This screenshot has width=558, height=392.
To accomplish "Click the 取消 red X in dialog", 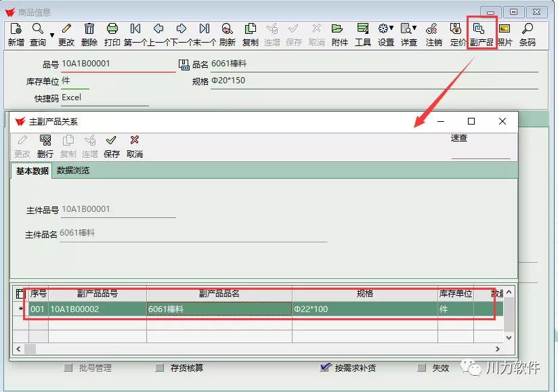I will click(134, 141).
